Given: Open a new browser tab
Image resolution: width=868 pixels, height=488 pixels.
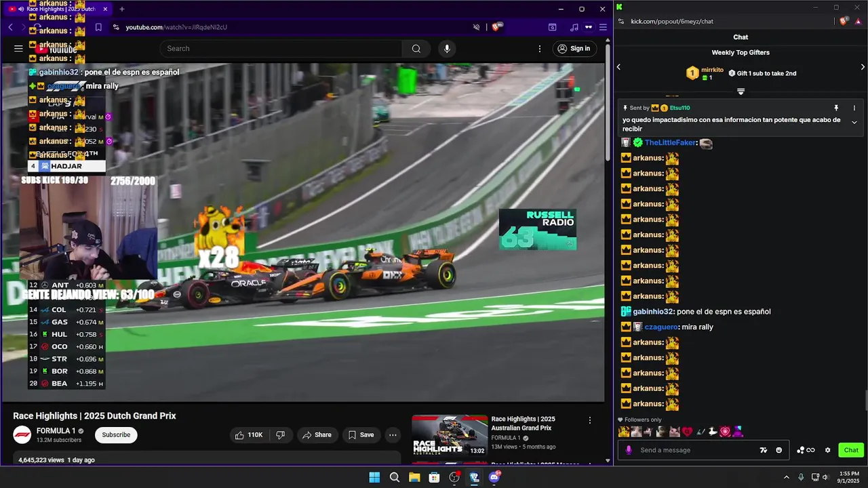Looking at the screenshot, I should 122,9.
